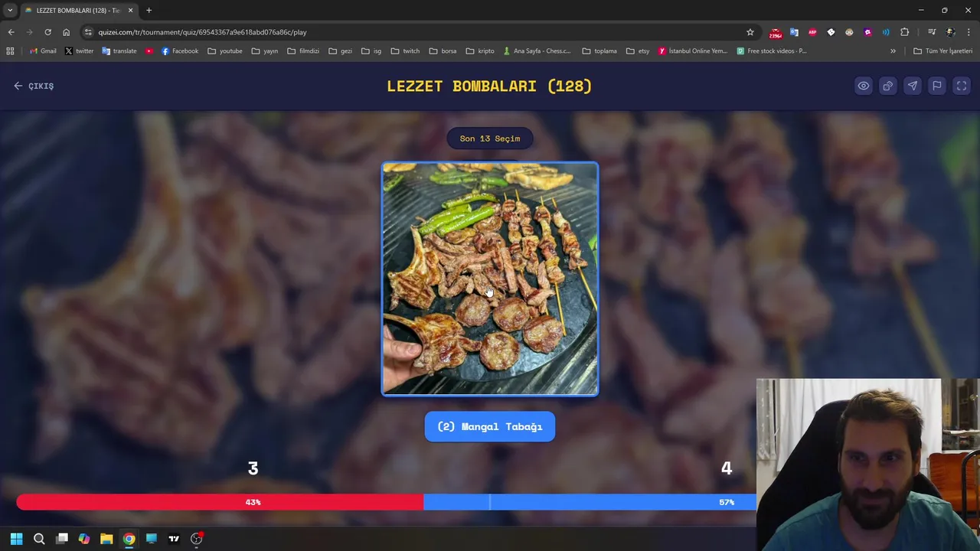Open the ABP adblock extension icon
The image size is (980, 551).
tap(812, 32)
